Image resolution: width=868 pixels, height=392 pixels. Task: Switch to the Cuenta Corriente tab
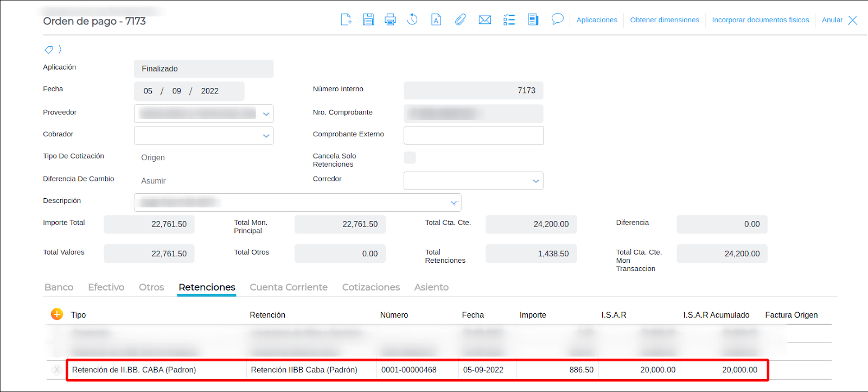288,287
